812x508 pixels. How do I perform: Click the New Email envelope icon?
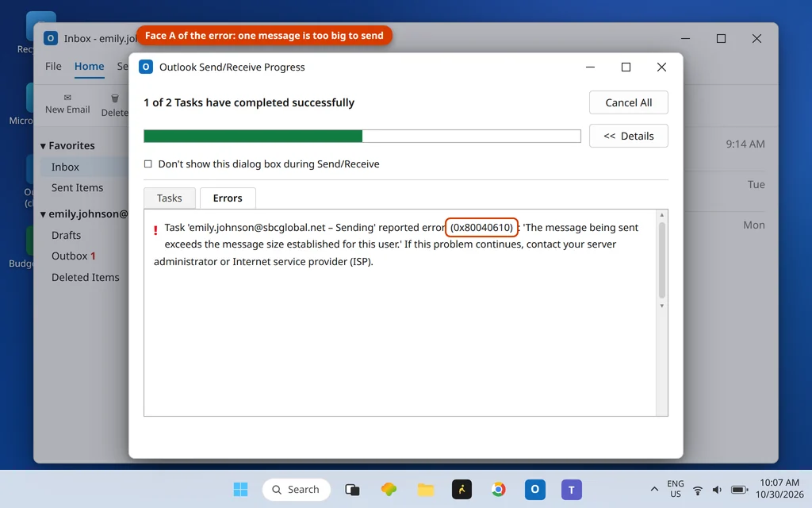[67, 98]
